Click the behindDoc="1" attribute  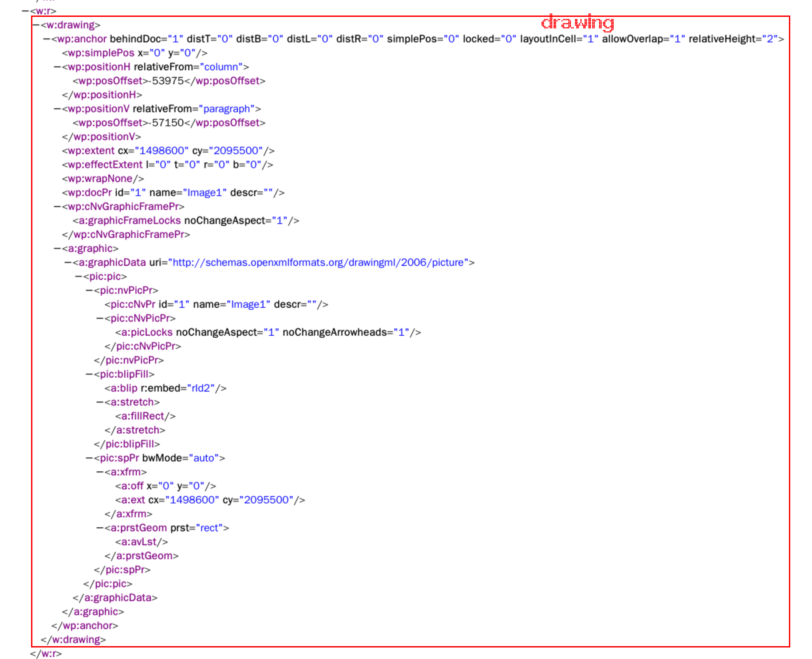[x=147, y=39]
